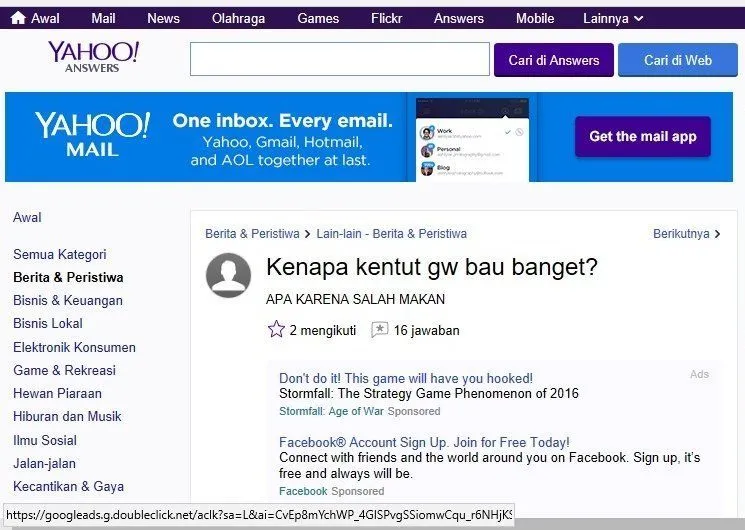Click the 16 jawaban text

pos(426,330)
